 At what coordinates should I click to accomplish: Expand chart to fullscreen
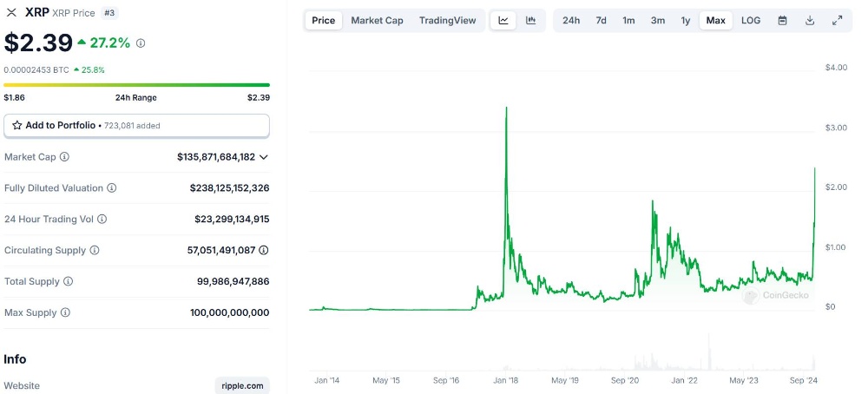pyautogui.click(x=838, y=21)
